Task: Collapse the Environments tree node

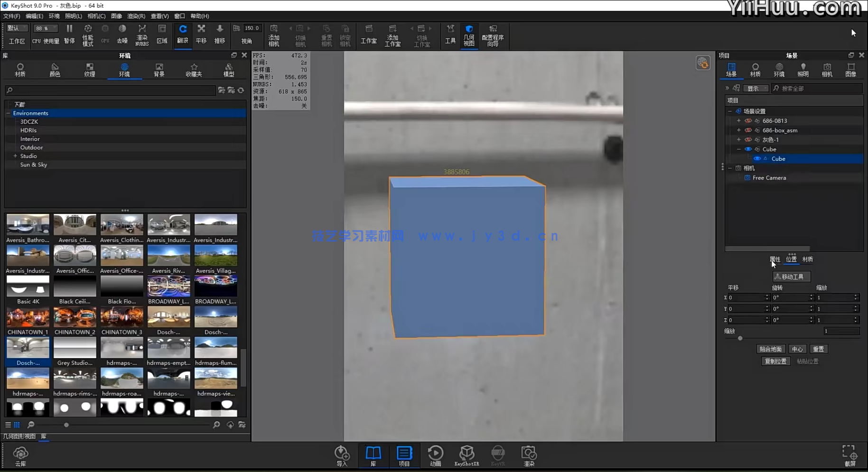Action: click(8, 113)
